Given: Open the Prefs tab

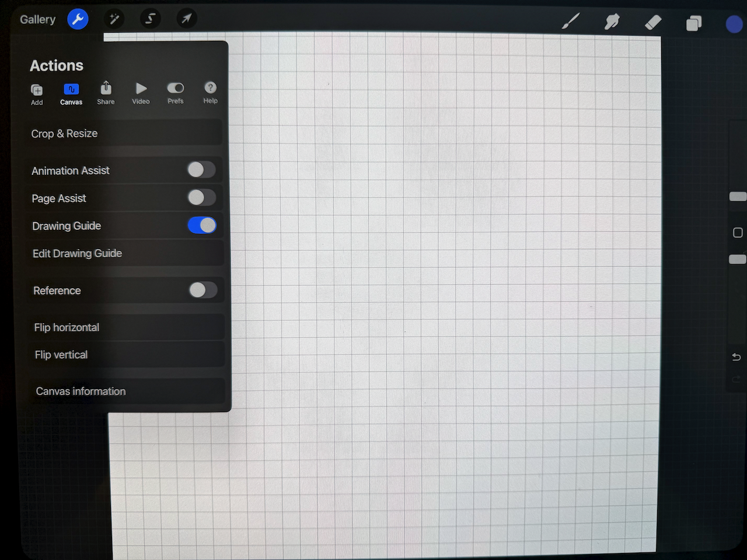Looking at the screenshot, I should click(x=176, y=93).
